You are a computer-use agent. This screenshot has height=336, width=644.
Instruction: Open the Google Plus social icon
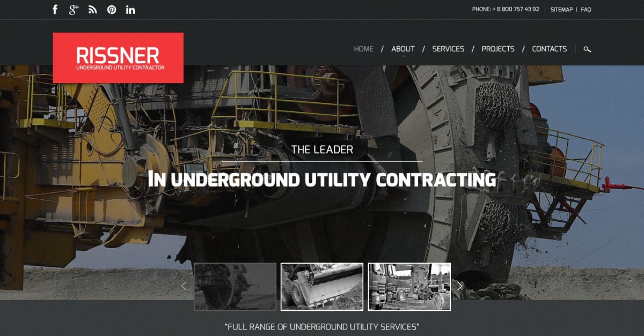tap(74, 10)
